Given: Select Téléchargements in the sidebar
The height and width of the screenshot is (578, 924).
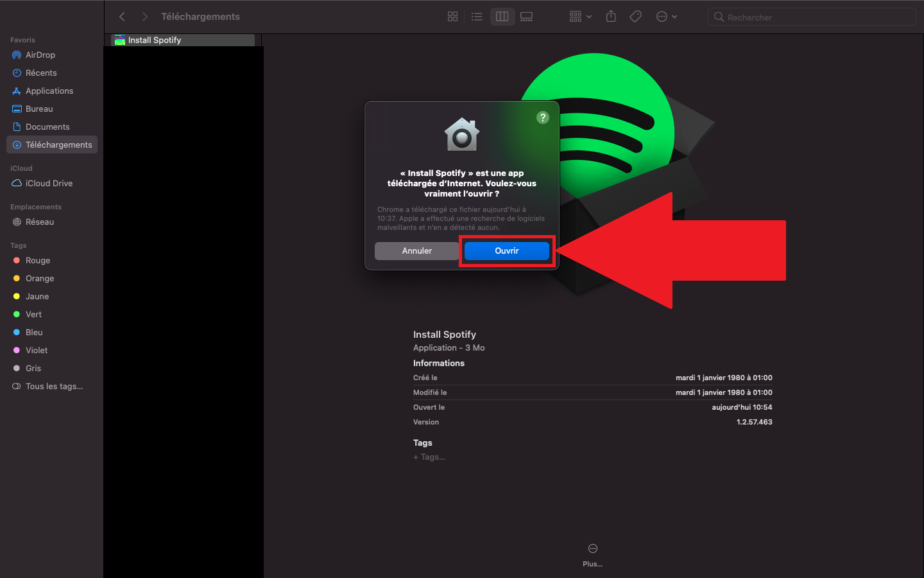Looking at the screenshot, I should tap(51, 145).
